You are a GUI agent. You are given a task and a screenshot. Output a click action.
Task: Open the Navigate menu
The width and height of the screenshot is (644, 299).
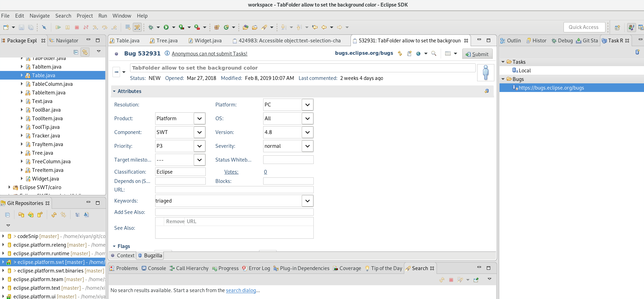(40, 16)
